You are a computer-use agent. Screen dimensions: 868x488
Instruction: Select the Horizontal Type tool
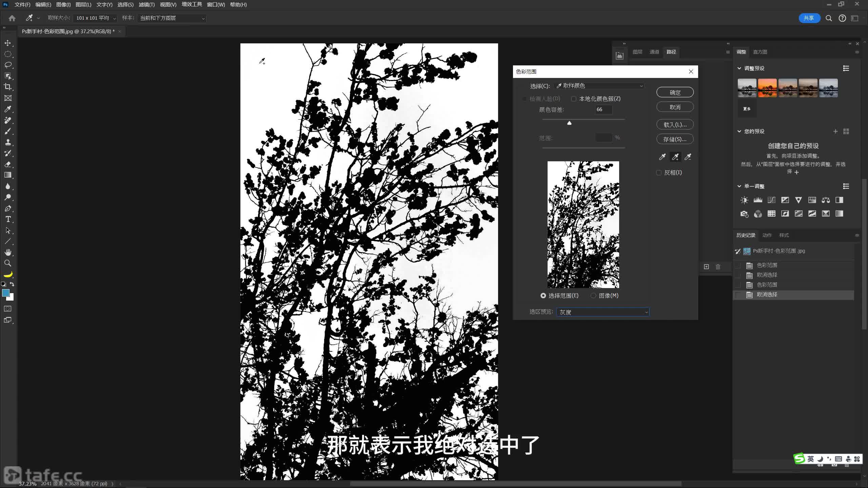pos(8,219)
